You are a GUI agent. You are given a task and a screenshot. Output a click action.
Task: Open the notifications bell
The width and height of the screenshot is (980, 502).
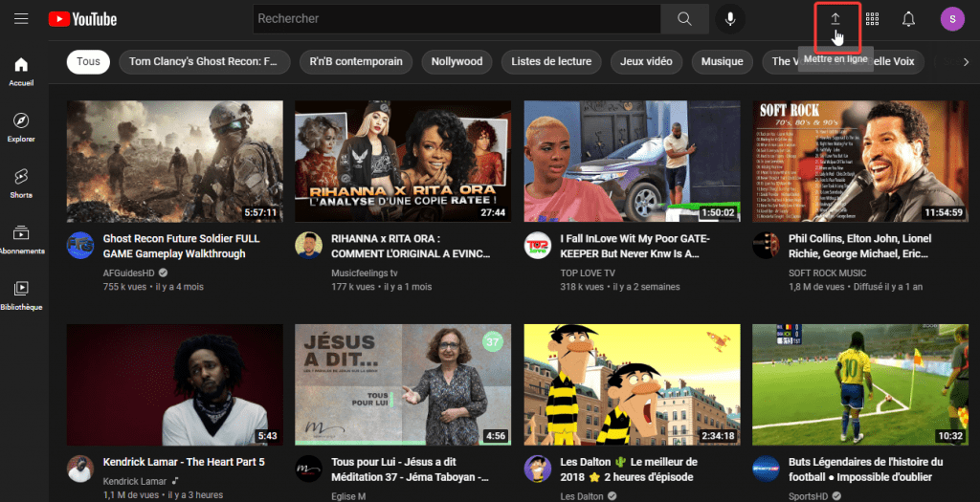point(909,19)
